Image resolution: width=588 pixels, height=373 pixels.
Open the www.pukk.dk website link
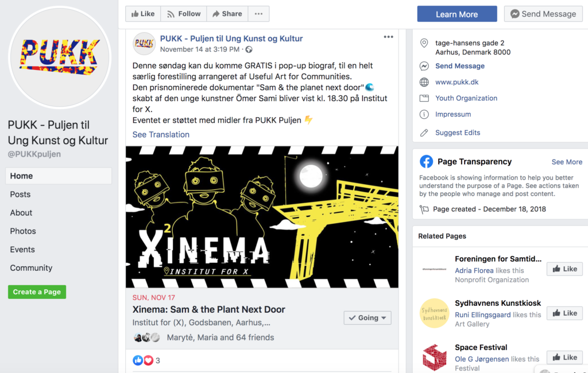coord(457,82)
